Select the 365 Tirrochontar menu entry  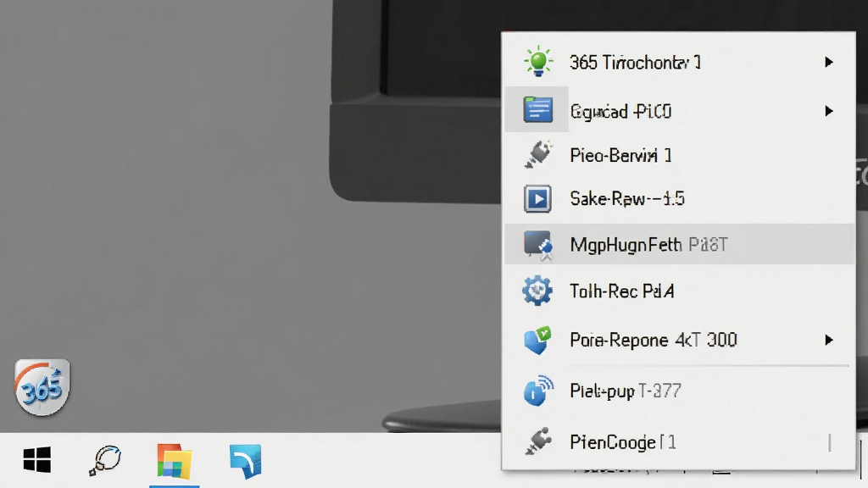point(679,62)
